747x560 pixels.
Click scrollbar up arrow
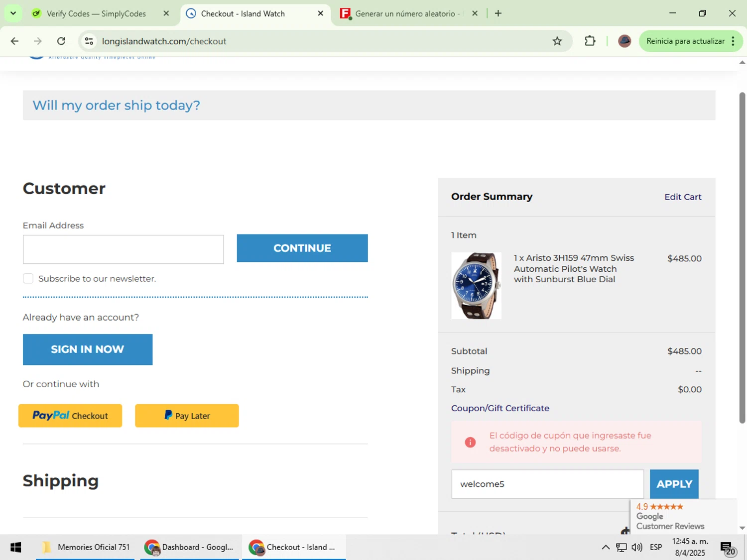point(742,62)
